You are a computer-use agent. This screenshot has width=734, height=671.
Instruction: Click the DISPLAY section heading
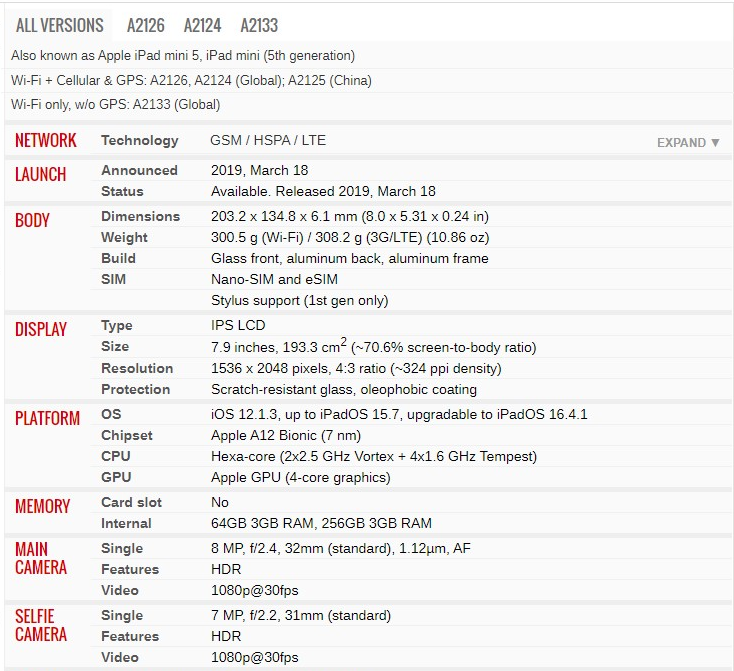tap(41, 329)
